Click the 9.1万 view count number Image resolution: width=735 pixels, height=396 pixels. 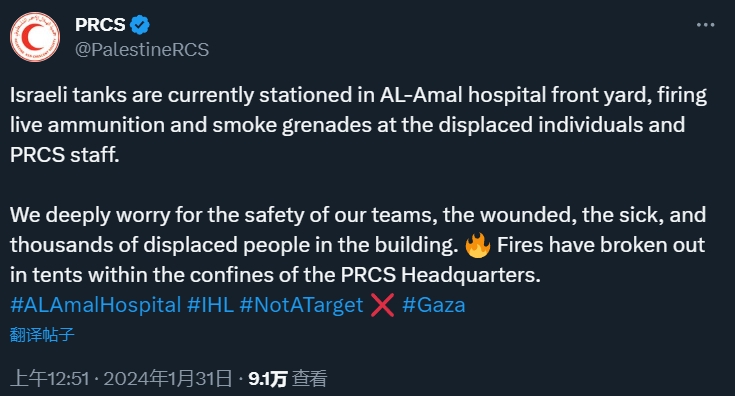[x=268, y=379]
